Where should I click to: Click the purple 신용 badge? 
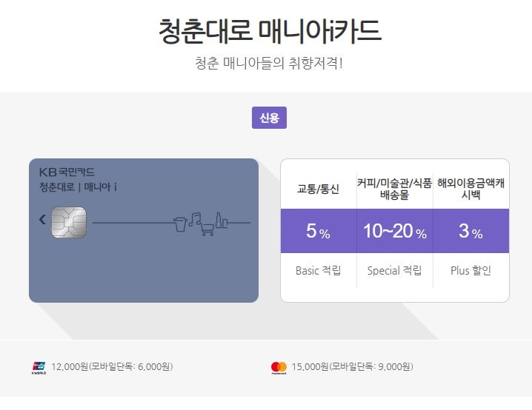[269, 118]
